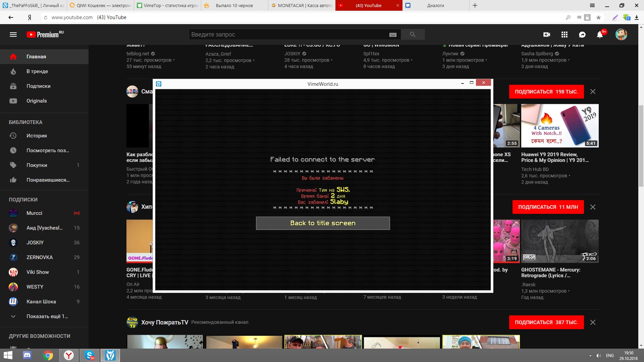Dismiss the 11 млн subscribers recommendation
This screenshot has width=644, height=362.
coord(593,207)
